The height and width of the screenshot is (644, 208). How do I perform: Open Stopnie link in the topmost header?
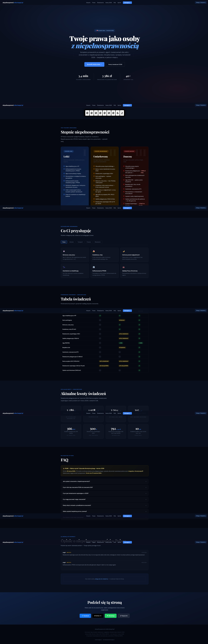(88, 2)
